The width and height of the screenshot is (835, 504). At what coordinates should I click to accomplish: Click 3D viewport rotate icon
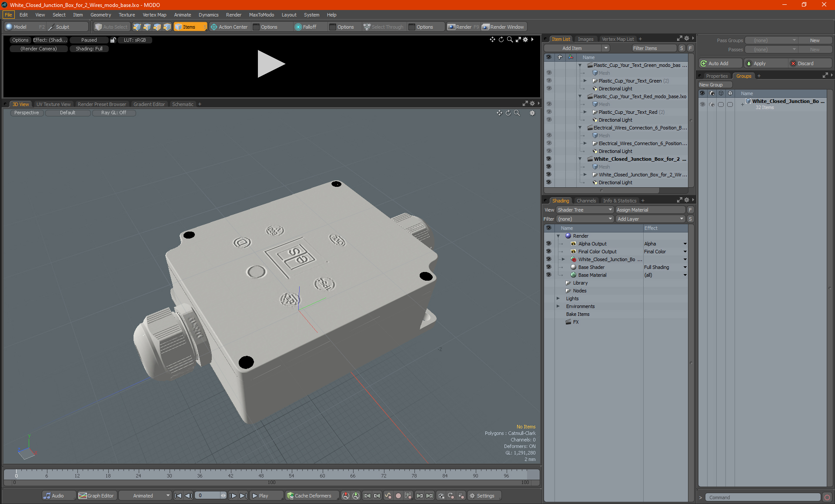coord(508,113)
